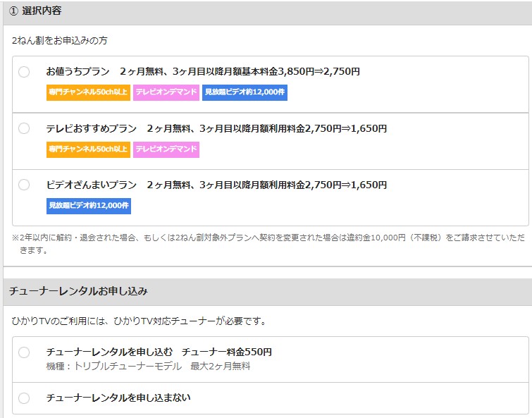
Task: Select the ビデオざんまいプラン radio button
Action: click(24, 185)
